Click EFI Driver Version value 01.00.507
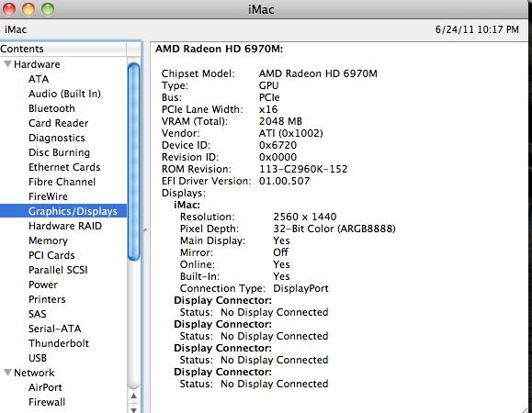This screenshot has height=413, width=532. [x=284, y=181]
